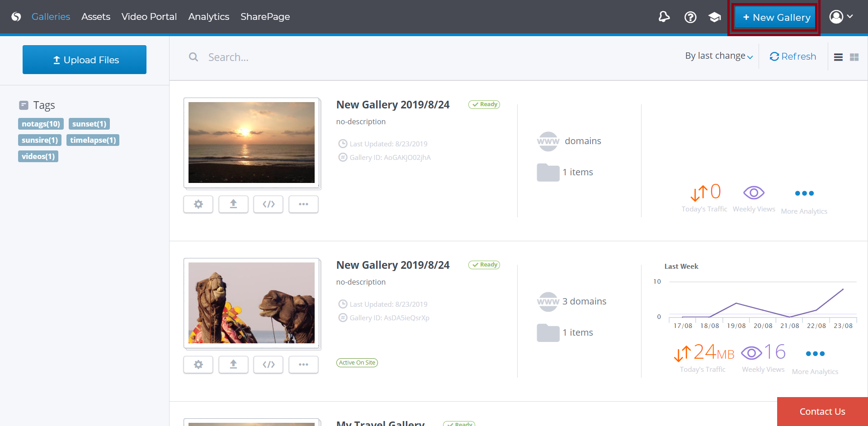Image resolution: width=868 pixels, height=426 pixels.
Task: Open the help question mark icon
Action: coord(690,17)
